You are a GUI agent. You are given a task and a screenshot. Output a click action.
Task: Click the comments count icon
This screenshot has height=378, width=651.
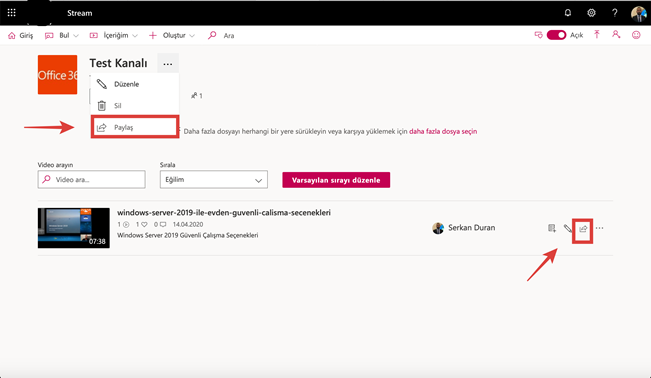(163, 224)
